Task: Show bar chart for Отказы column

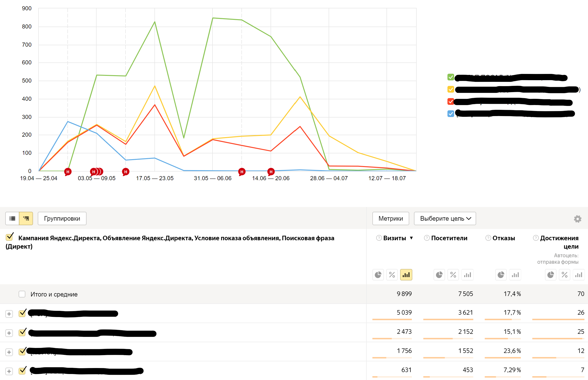Action: click(515, 275)
